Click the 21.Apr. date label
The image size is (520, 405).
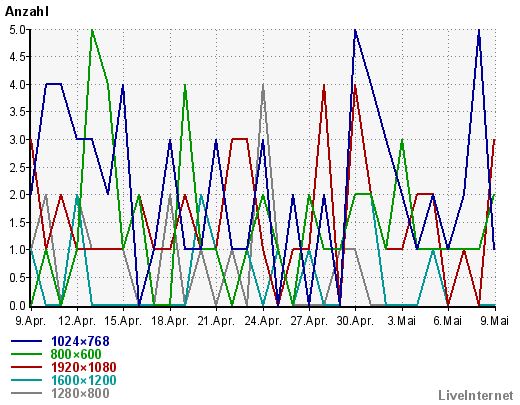tap(216, 321)
